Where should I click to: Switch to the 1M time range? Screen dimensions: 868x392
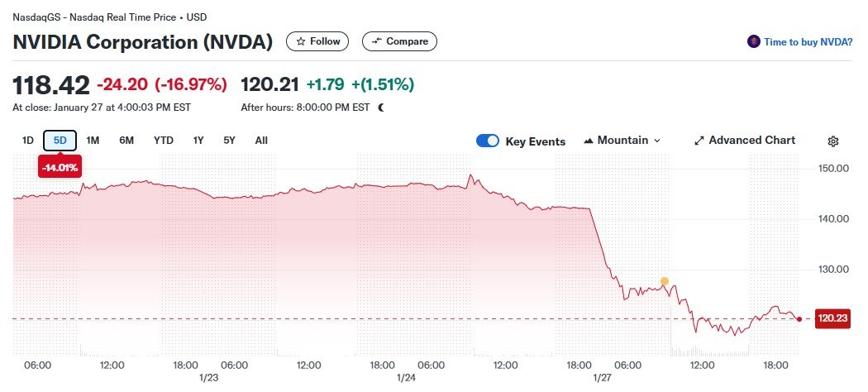93,141
